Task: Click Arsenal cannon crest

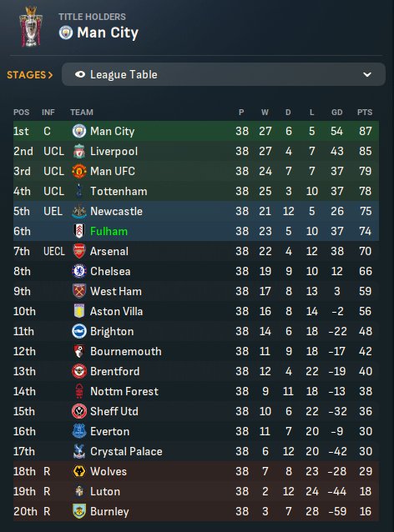Action: pyautogui.click(x=79, y=252)
